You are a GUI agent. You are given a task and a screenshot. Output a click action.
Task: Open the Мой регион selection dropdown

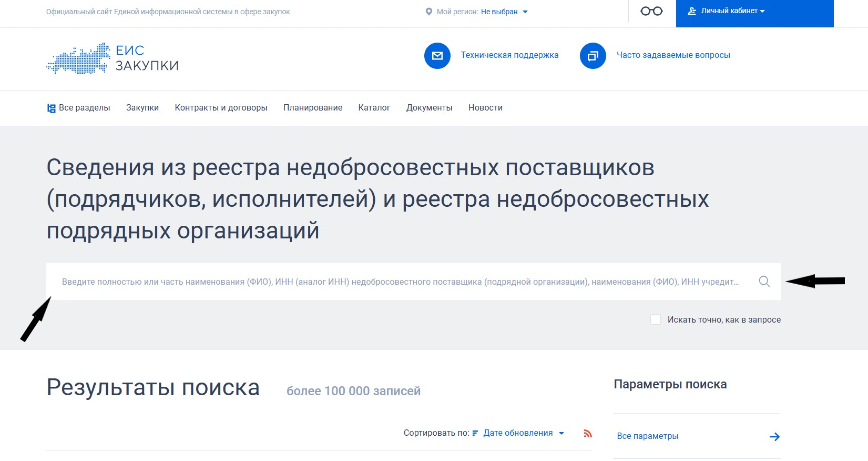[504, 12]
